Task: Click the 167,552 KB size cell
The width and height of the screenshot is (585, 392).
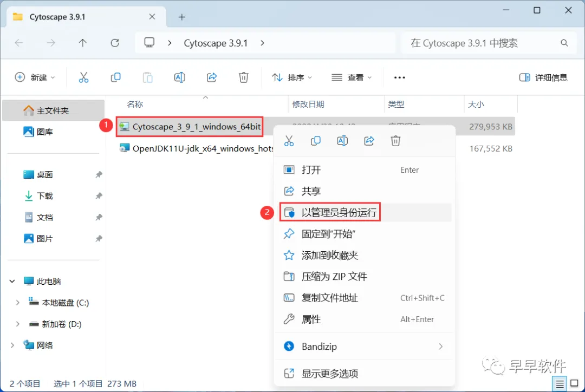Action: tap(491, 148)
